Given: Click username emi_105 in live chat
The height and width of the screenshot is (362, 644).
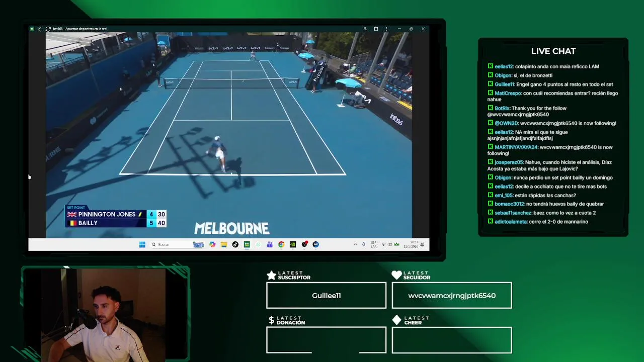Looking at the screenshot, I should pyautogui.click(x=505, y=195).
